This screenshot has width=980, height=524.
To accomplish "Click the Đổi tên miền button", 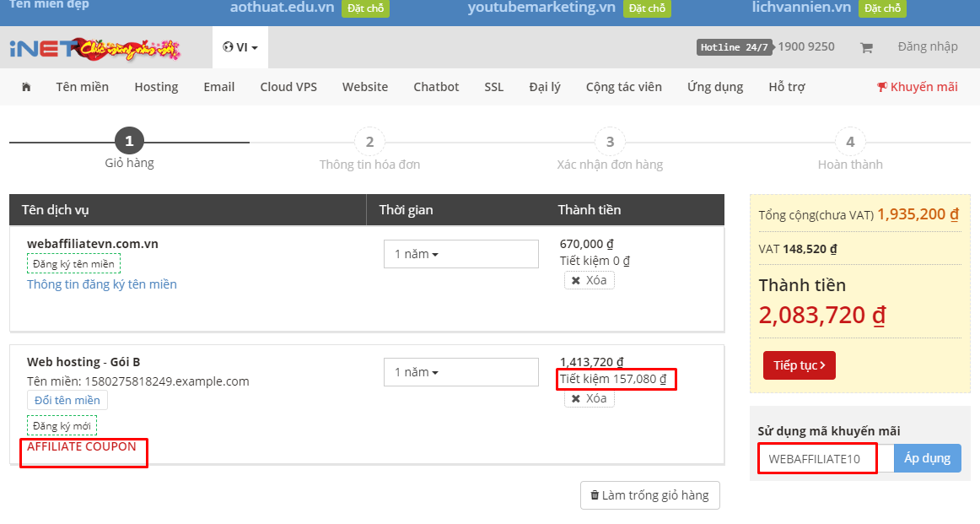I will (67, 400).
